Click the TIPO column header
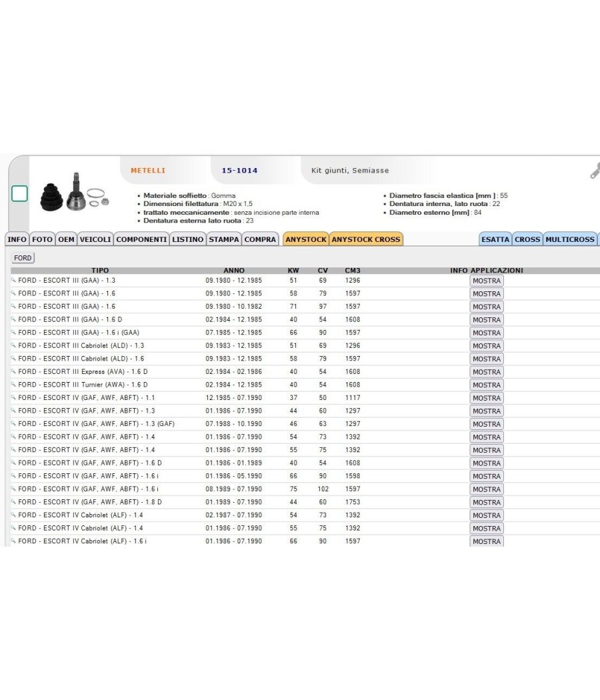Image resolution: width=600 pixels, height=700 pixels. [100, 271]
